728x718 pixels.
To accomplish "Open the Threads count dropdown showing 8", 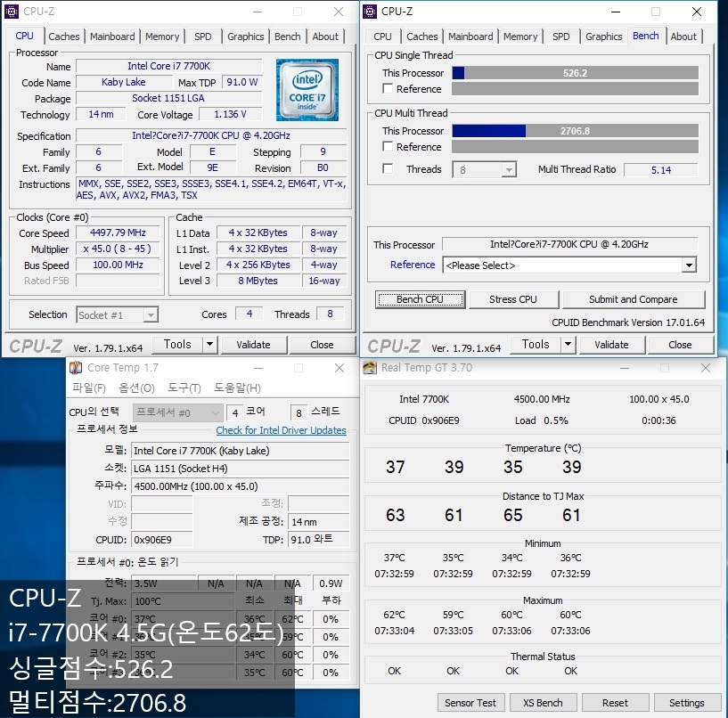I will coord(484,170).
